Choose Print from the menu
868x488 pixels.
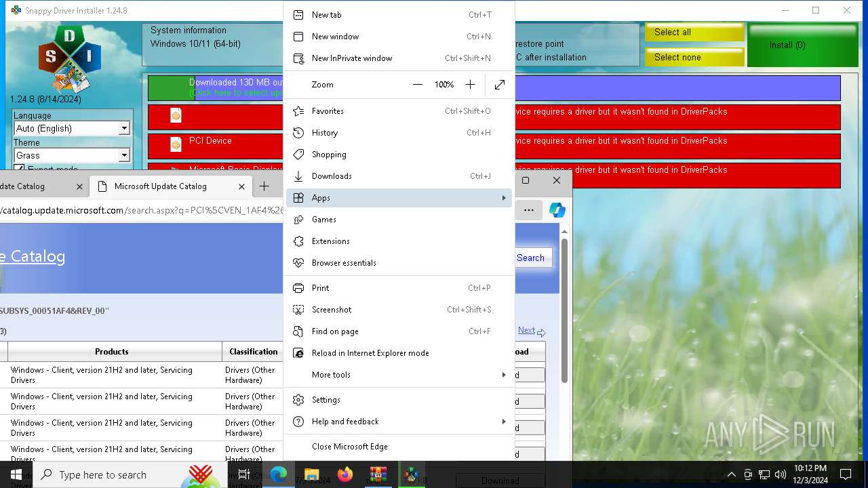pyautogui.click(x=399, y=288)
